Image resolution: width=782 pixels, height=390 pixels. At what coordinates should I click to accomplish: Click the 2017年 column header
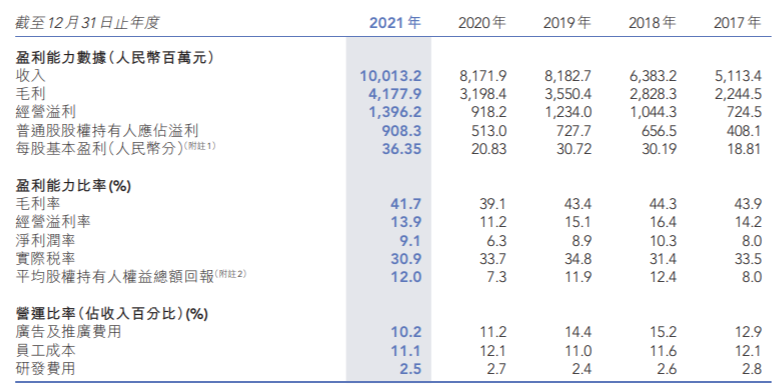(738, 23)
